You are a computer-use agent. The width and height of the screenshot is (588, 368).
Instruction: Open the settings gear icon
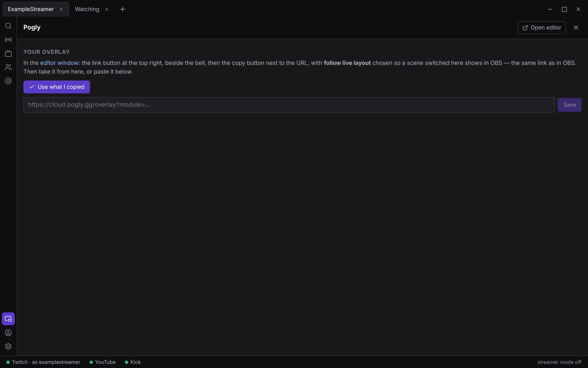point(8,346)
